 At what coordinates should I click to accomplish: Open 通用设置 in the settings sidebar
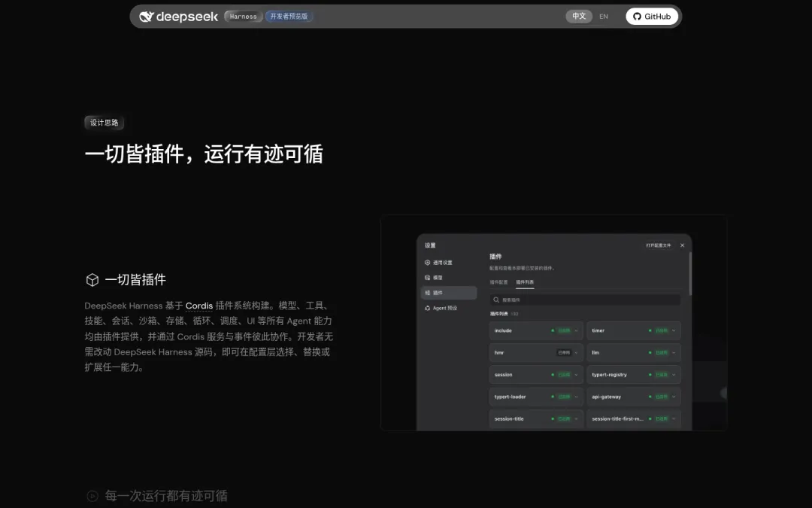(x=449, y=263)
